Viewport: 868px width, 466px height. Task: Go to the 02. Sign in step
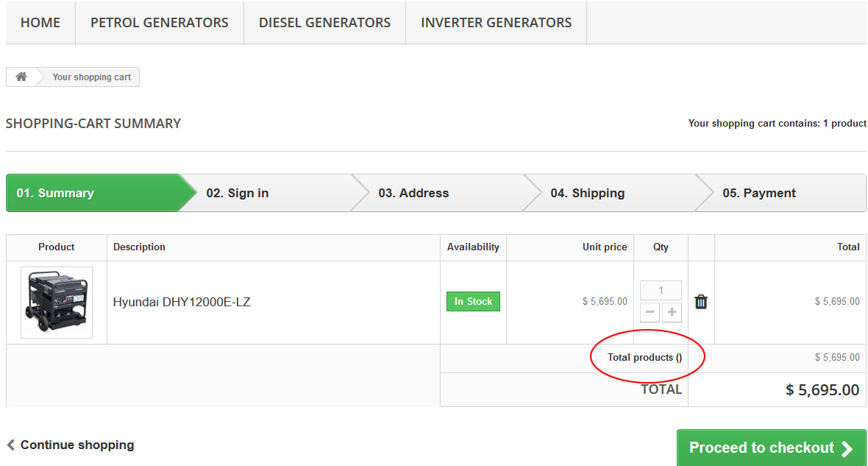(x=238, y=193)
